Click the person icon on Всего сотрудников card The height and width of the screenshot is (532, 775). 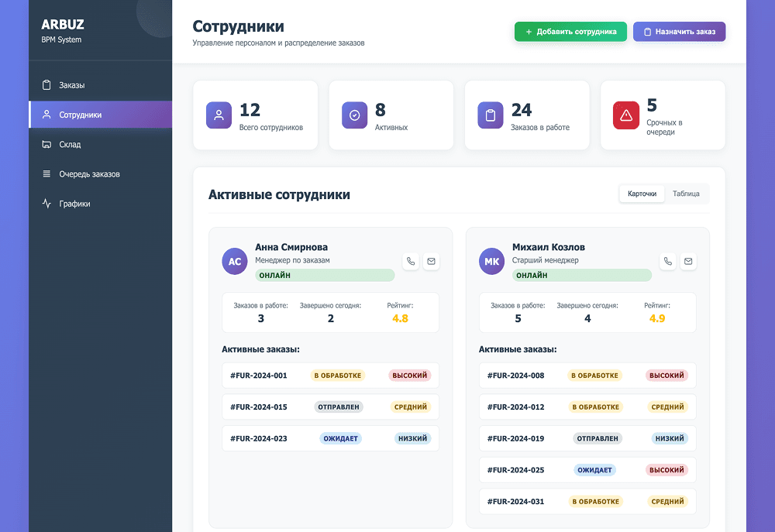click(219, 115)
